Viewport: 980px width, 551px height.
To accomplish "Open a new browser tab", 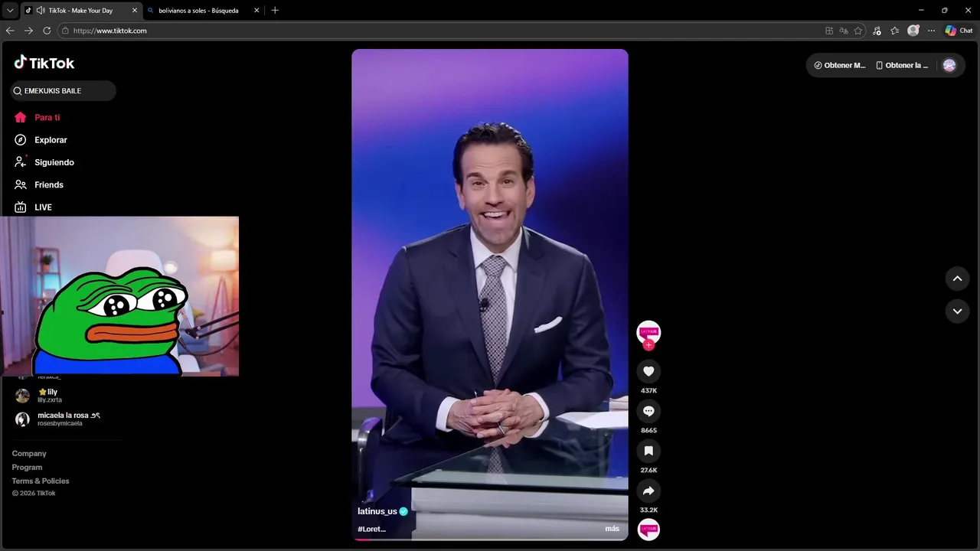I will 275,11.
